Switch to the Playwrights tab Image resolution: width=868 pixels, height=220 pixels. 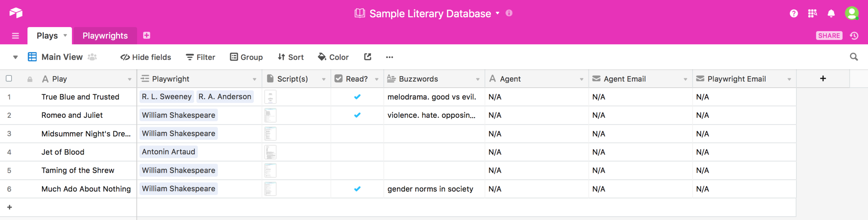105,36
